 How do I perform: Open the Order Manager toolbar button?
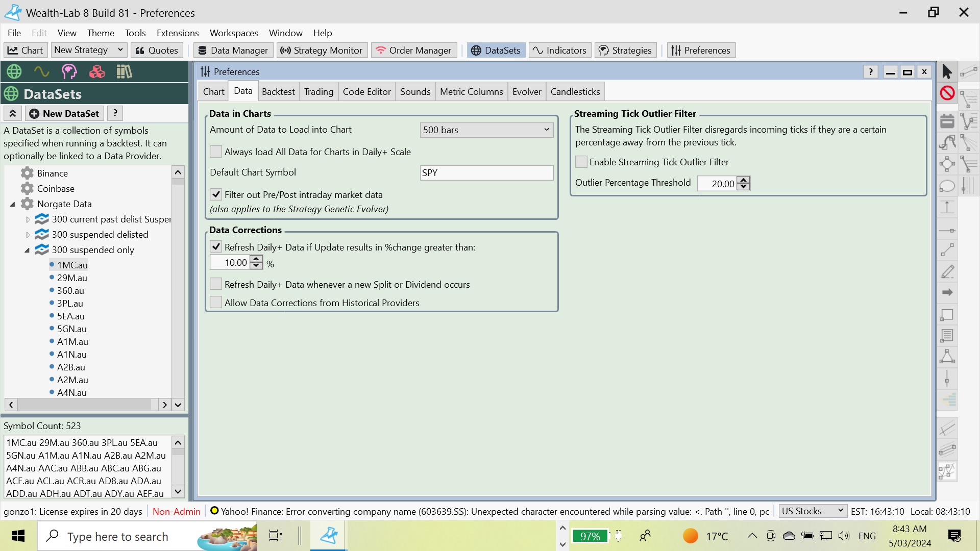pyautogui.click(x=413, y=50)
